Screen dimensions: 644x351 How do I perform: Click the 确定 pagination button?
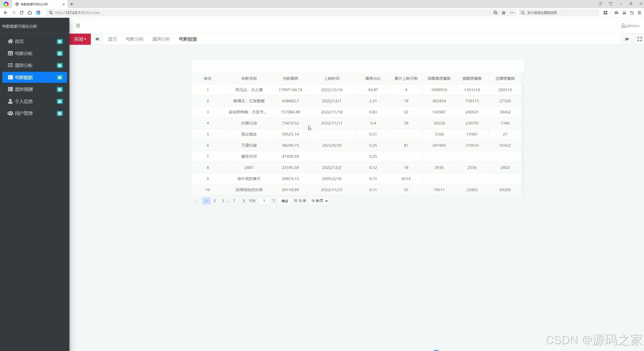coord(285,201)
